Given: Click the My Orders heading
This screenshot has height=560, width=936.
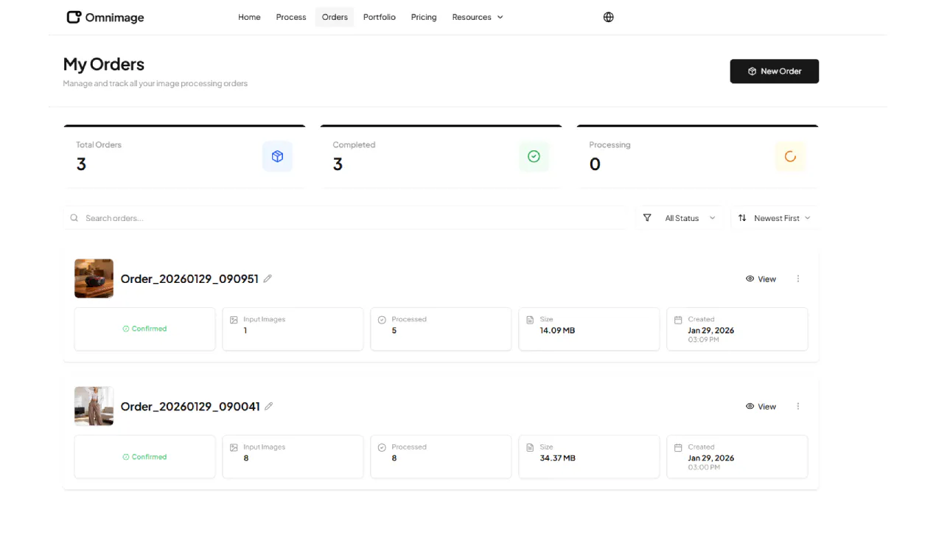Looking at the screenshot, I should pyautogui.click(x=104, y=64).
